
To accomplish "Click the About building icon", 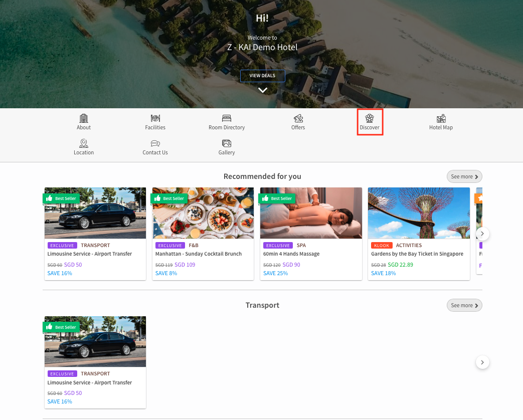I will [84, 119].
